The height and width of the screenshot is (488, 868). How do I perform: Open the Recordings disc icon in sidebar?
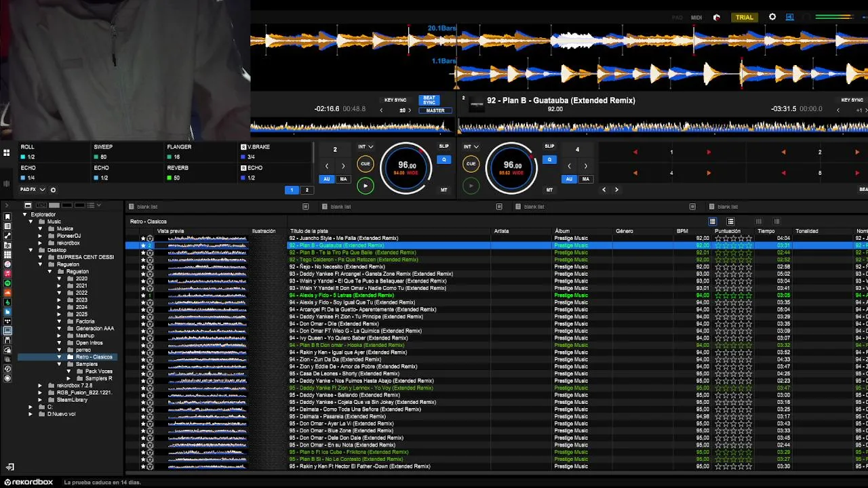(x=7, y=378)
